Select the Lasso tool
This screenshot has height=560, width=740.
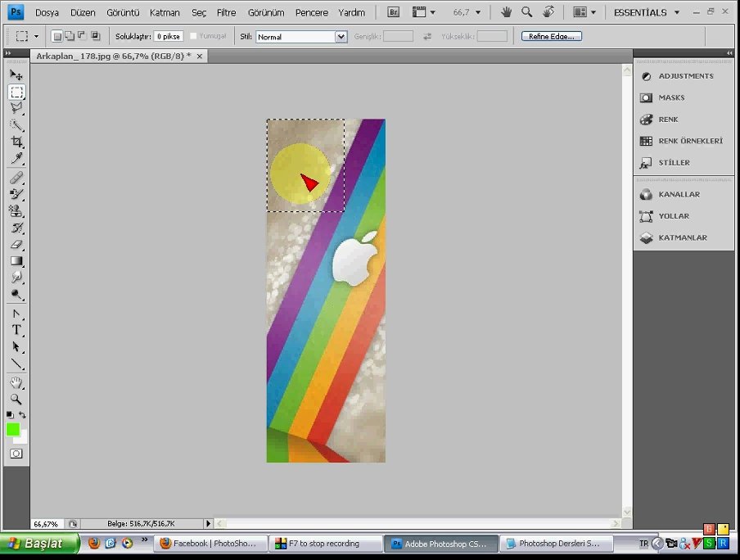pos(16,109)
